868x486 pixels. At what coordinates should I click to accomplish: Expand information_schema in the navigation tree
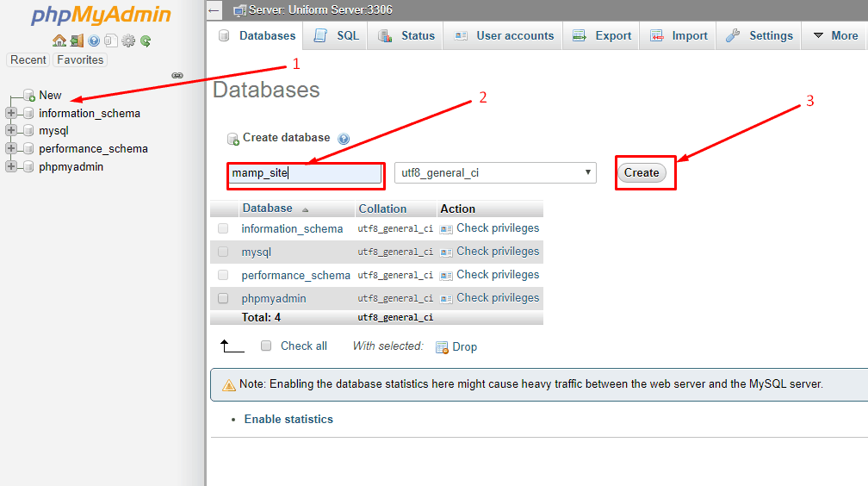tap(10, 113)
